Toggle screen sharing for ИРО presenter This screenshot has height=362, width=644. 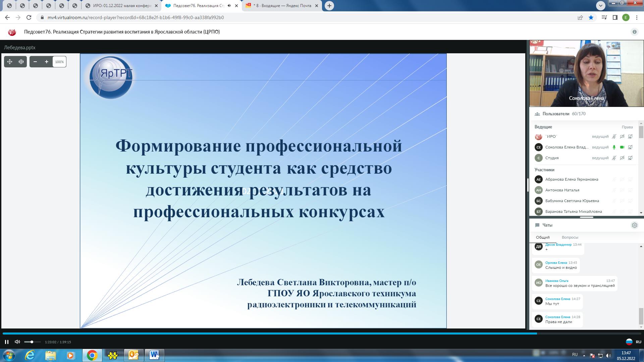click(630, 136)
